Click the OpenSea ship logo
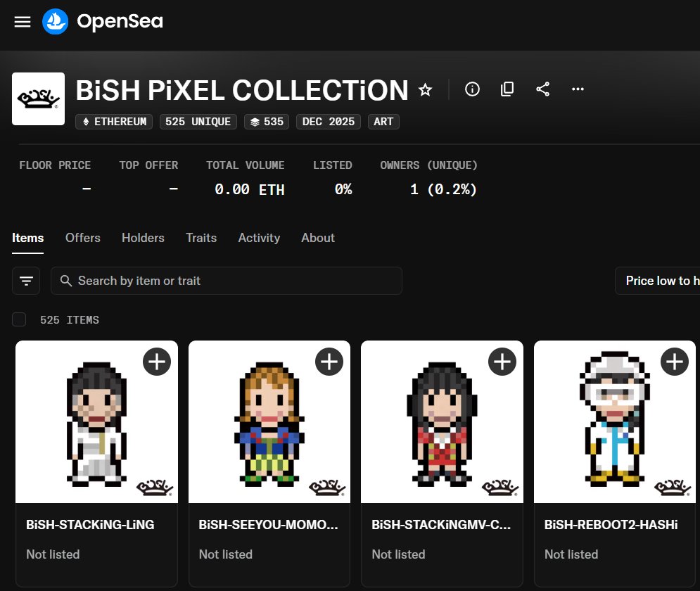700x591 pixels. (x=56, y=21)
